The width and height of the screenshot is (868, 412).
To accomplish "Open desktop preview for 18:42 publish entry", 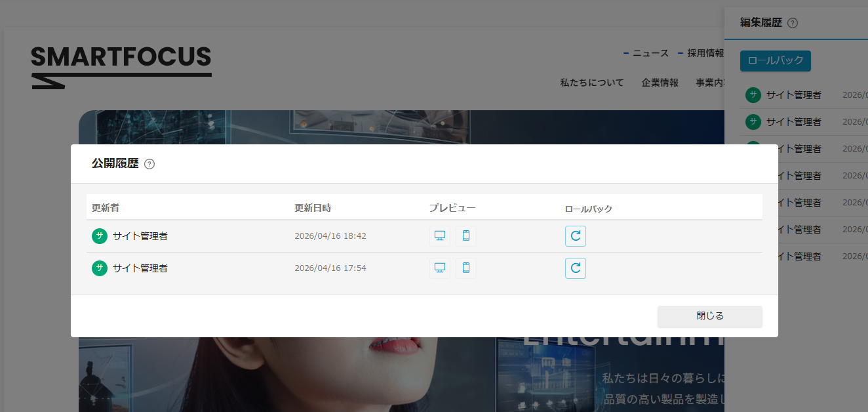I will [440, 236].
